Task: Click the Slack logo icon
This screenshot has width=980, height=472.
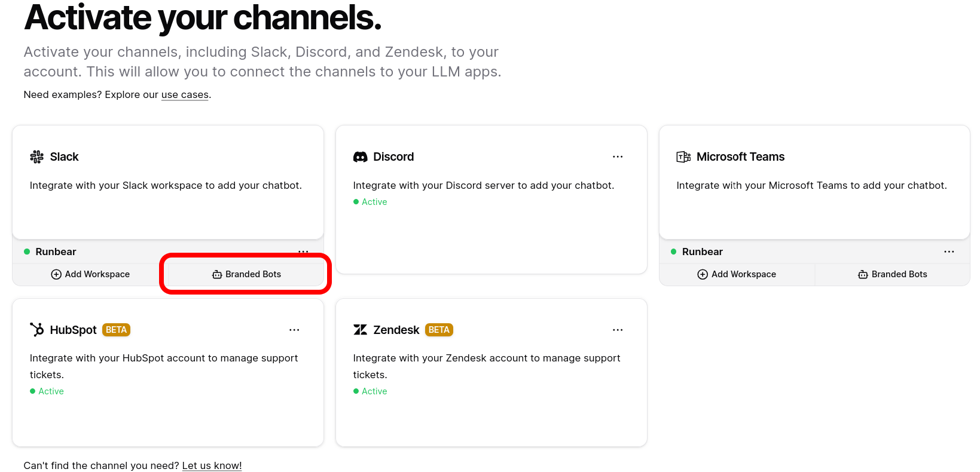Action: [37, 157]
